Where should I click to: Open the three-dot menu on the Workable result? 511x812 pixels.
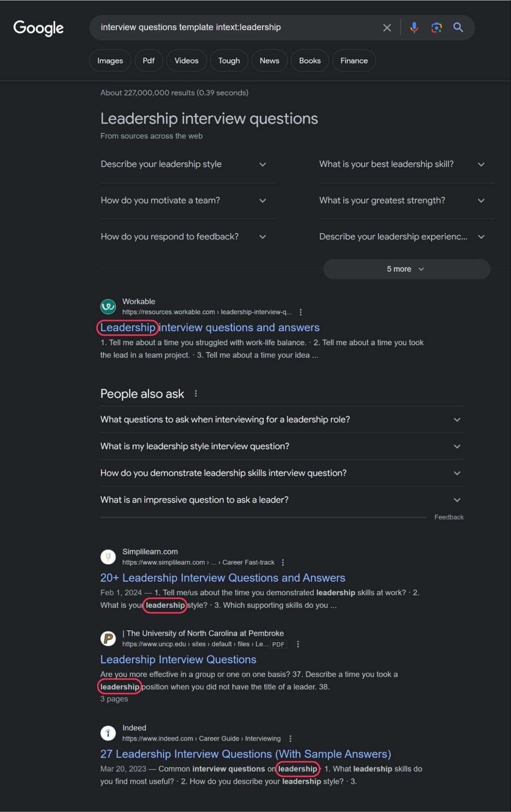tap(301, 312)
